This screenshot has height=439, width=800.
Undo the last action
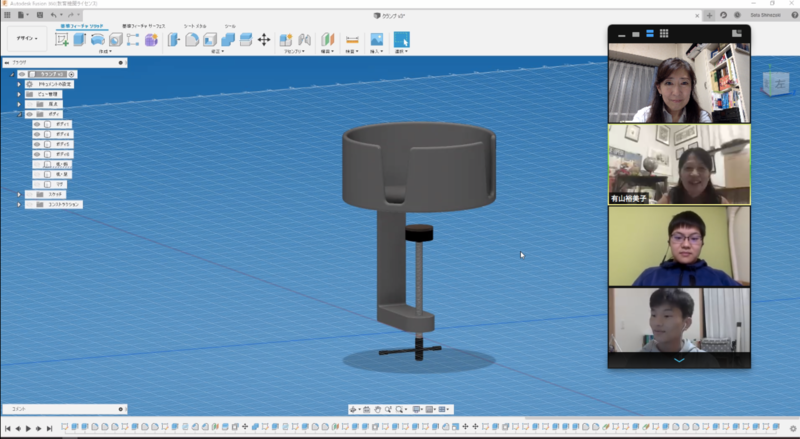54,15
